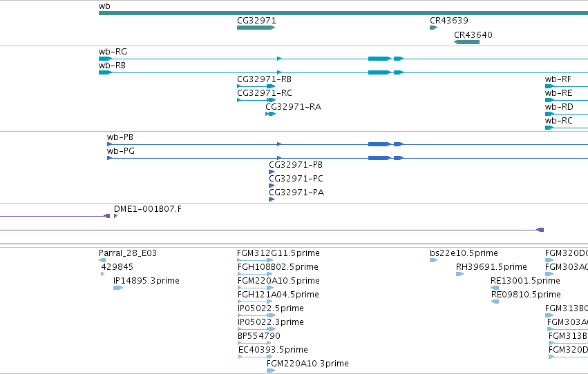Click the large wb-PG coding exon block
The width and height of the screenshot is (588, 374).
click(x=379, y=158)
